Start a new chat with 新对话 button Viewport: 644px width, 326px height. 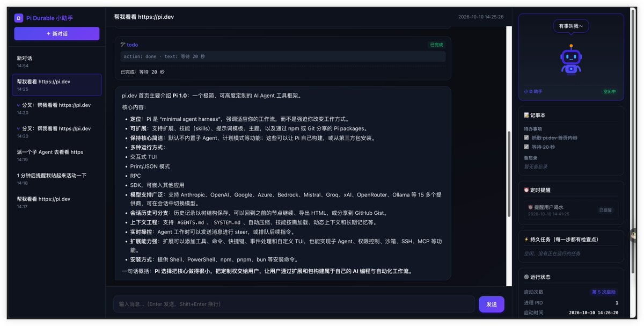[57, 34]
